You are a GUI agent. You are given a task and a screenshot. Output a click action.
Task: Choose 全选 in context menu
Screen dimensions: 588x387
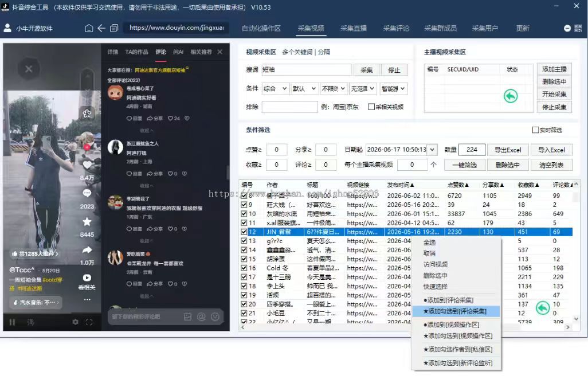pos(429,243)
